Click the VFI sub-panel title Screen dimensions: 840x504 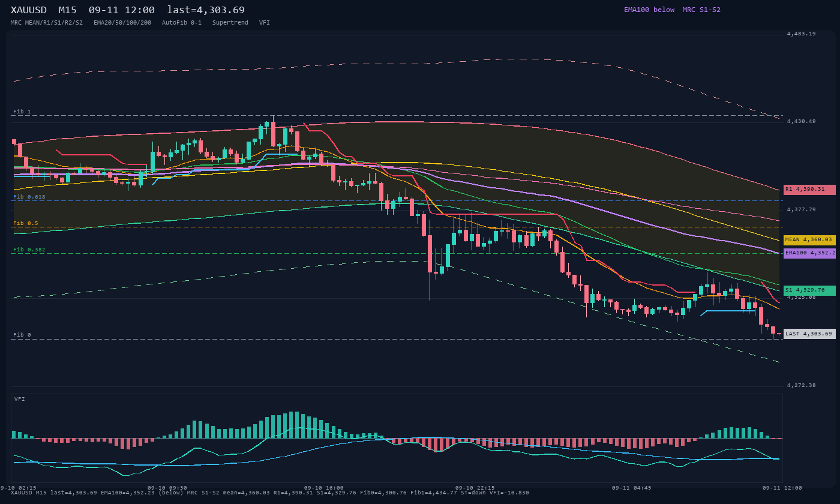pos(20,399)
